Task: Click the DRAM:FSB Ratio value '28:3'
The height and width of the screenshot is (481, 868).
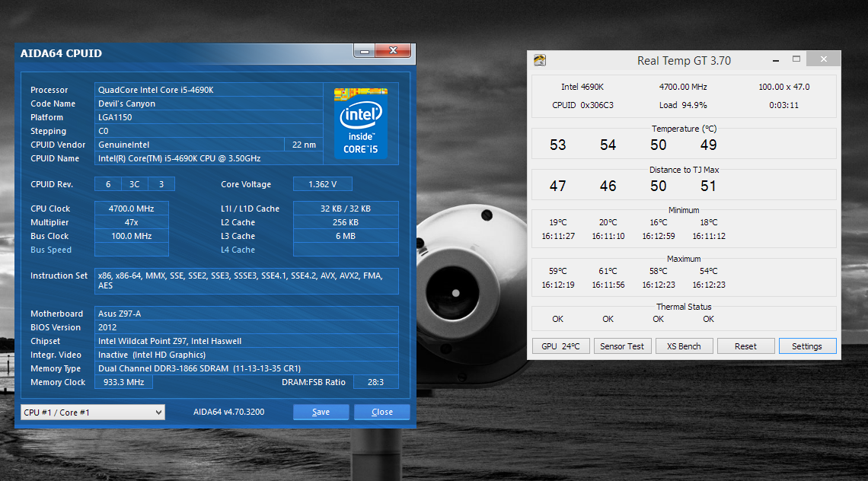Action: 376,382
